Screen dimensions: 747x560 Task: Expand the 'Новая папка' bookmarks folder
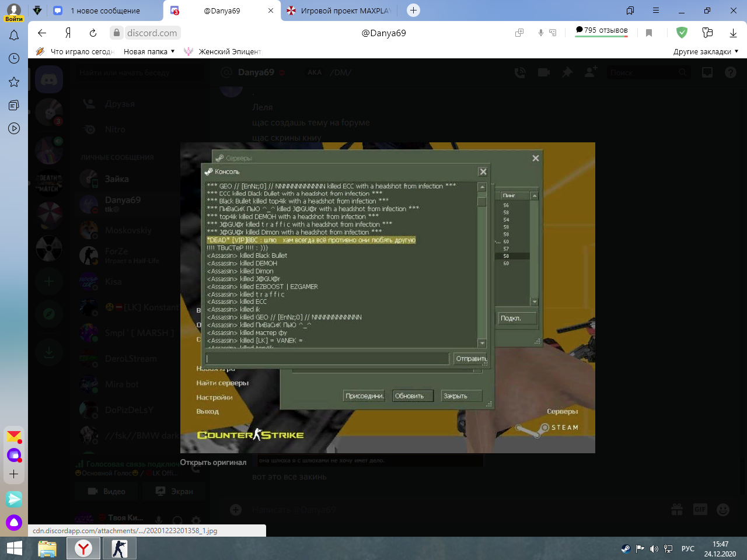(x=149, y=51)
